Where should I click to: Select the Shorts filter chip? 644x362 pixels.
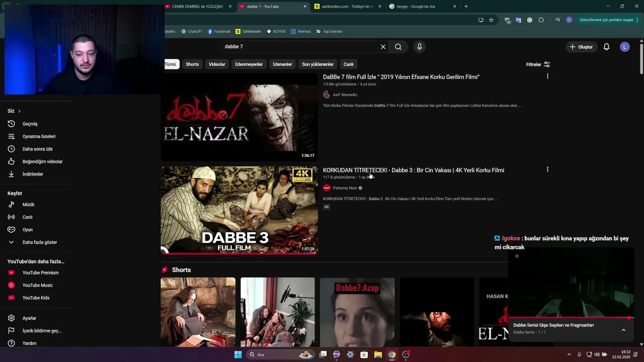tap(192, 64)
